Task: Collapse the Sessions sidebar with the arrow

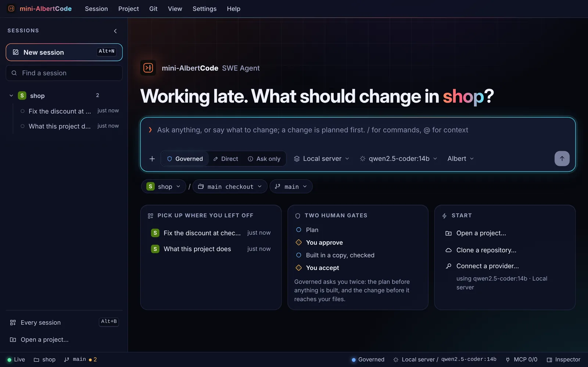Action: tap(115, 31)
